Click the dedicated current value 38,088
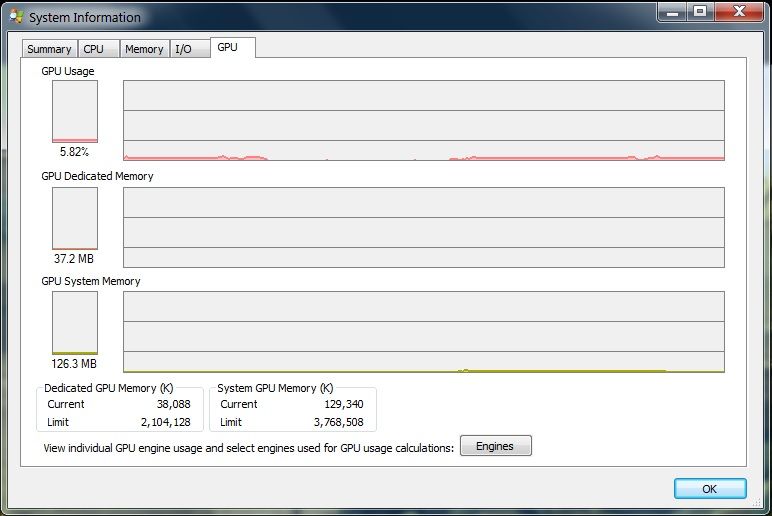Image resolution: width=772 pixels, height=516 pixels. click(x=173, y=404)
